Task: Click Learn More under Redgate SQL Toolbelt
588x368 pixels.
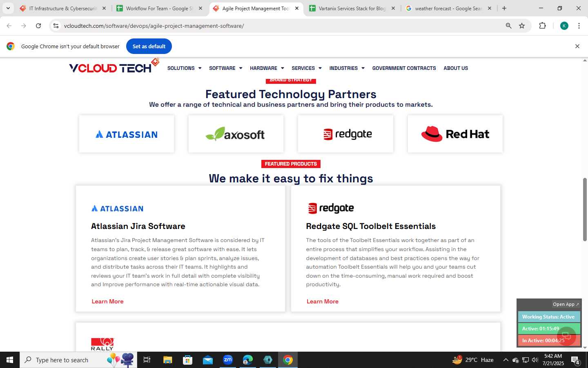Action: click(323, 301)
